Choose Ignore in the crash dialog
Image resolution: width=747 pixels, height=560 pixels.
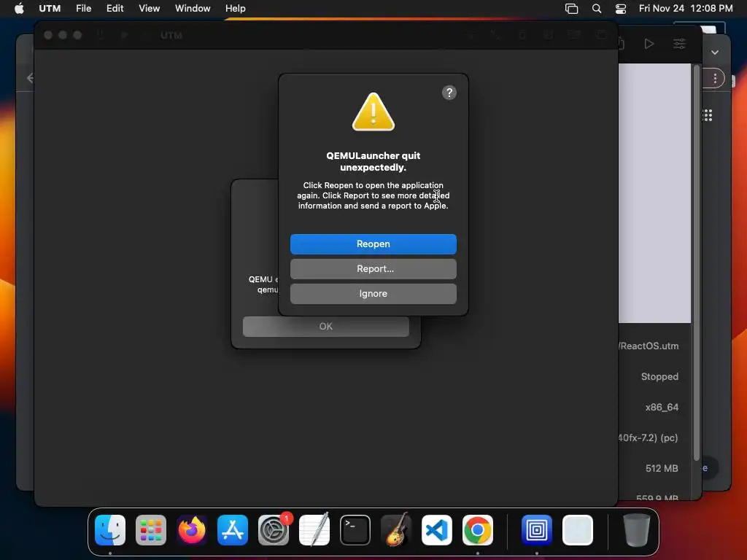tap(373, 293)
